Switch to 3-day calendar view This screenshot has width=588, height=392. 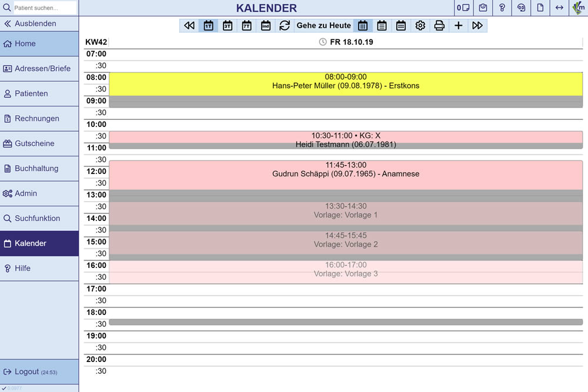pyautogui.click(x=228, y=26)
